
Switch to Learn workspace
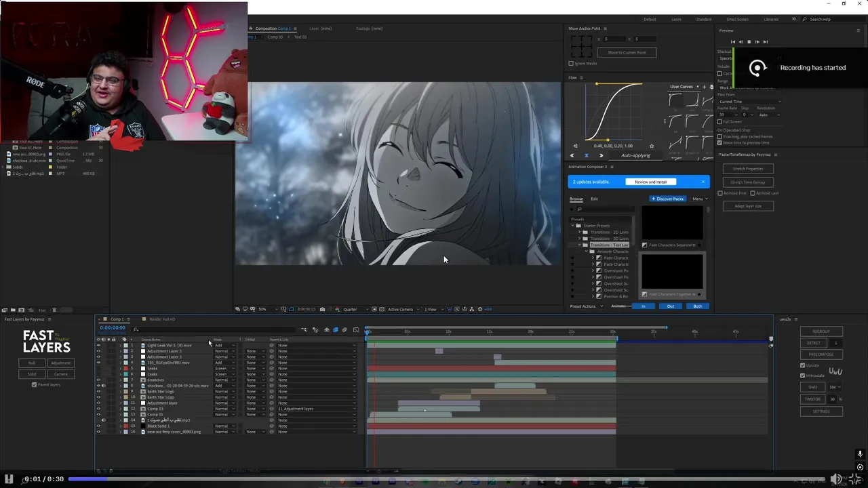point(676,19)
